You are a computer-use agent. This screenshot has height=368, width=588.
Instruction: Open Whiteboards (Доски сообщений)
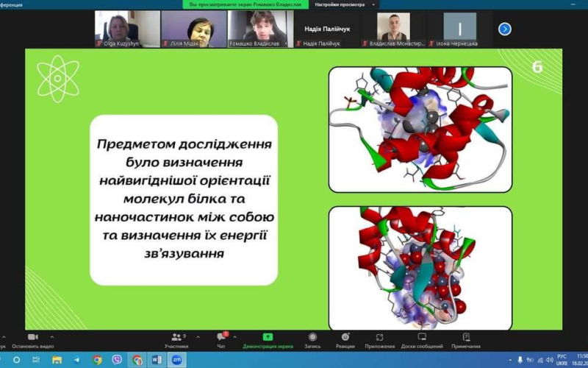point(422,340)
